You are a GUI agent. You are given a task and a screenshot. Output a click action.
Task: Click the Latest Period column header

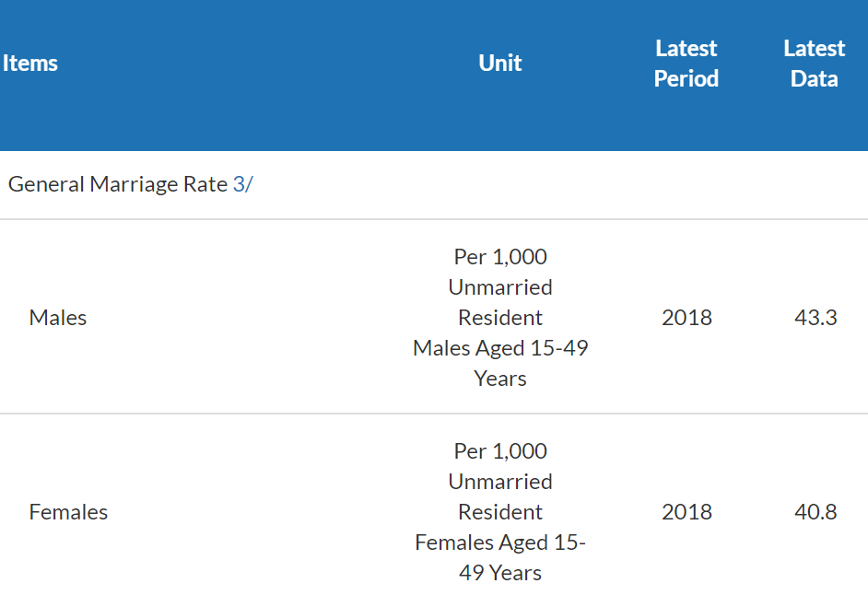pos(686,64)
